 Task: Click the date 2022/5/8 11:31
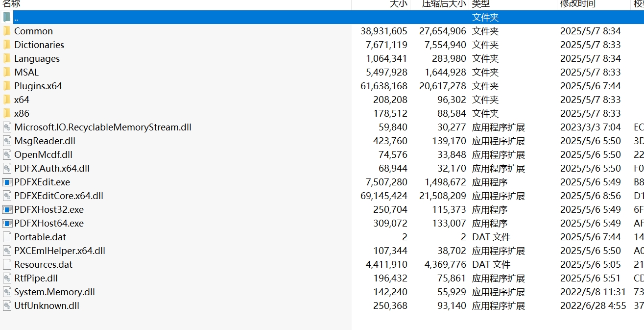(x=593, y=292)
